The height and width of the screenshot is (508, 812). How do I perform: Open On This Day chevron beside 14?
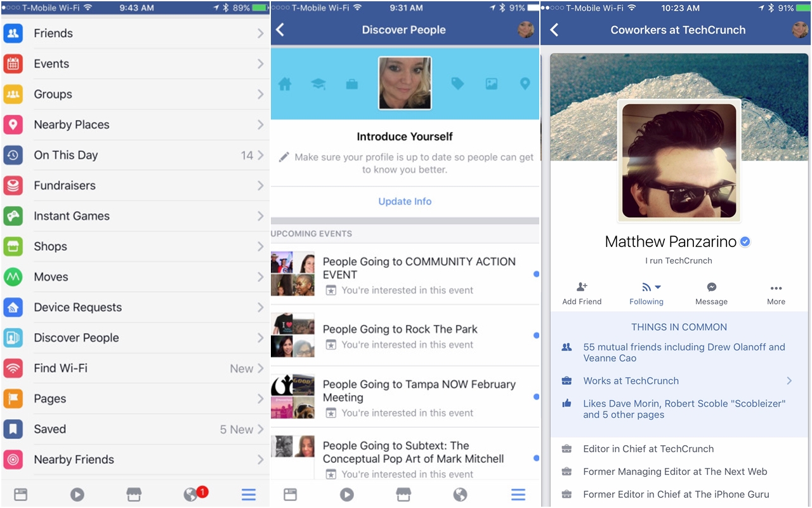click(260, 155)
